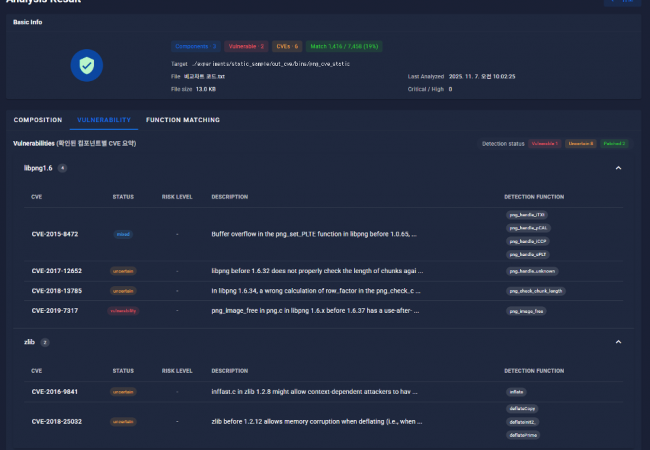
Task: Open CVE-2015-8472 entry
Action: [55, 234]
